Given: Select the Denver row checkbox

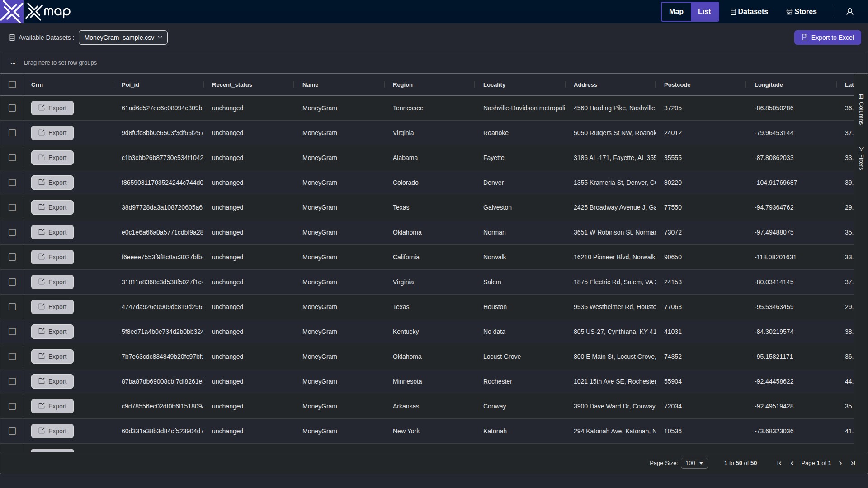Looking at the screenshot, I should 12,183.
